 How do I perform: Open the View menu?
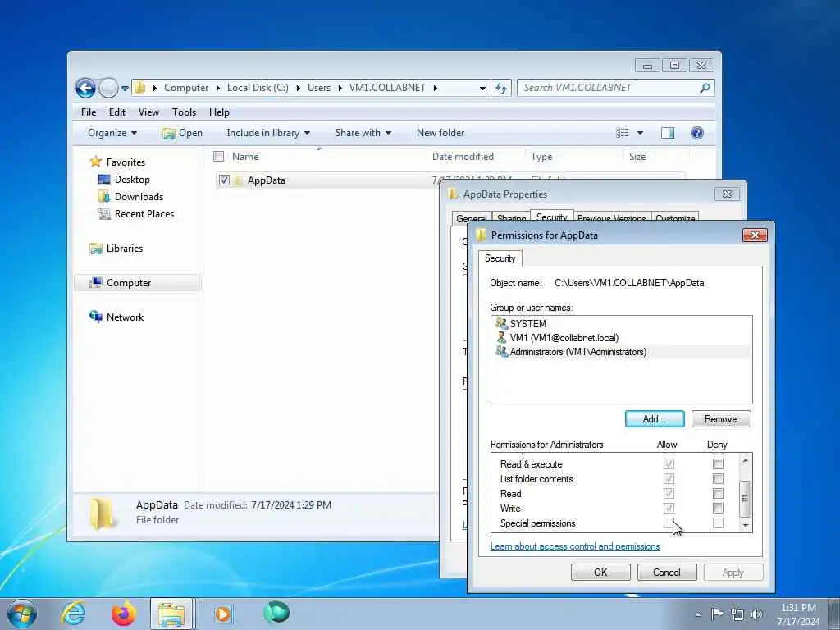148,112
